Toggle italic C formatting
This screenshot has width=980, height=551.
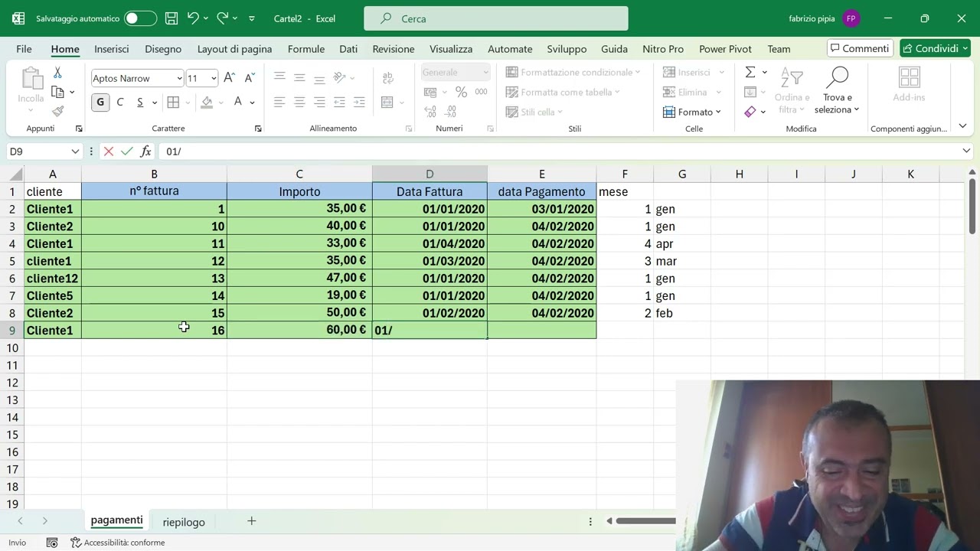click(x=119, y=102)
